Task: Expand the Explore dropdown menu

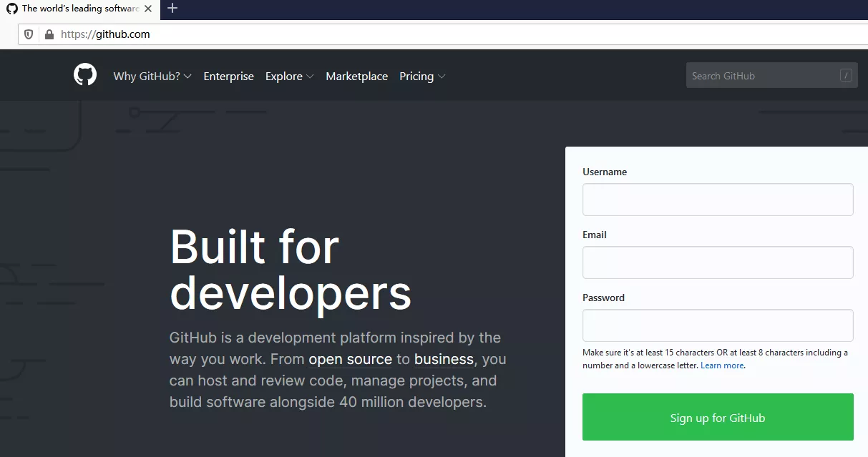Action: click(x=289, y=76)
